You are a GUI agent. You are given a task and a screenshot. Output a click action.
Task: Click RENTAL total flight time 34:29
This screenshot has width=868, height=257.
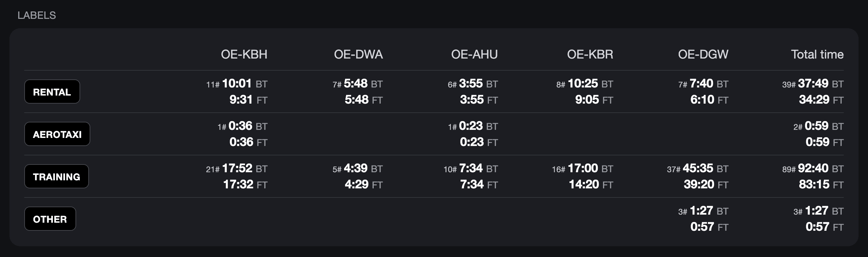814,100
